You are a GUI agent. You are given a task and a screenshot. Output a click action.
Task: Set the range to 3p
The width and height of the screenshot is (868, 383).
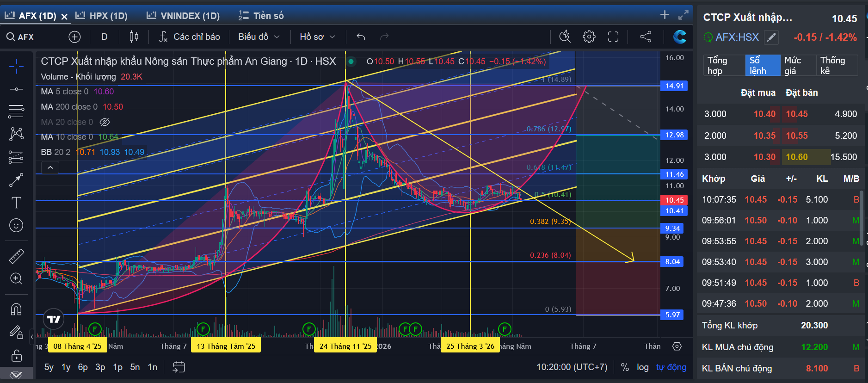(100, 367)
